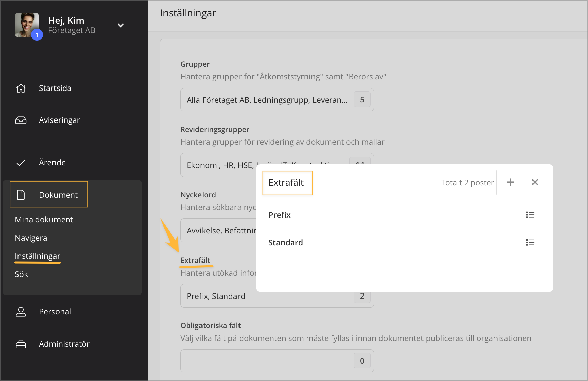Open the Nyckelord field with Avvikelse

218,231
